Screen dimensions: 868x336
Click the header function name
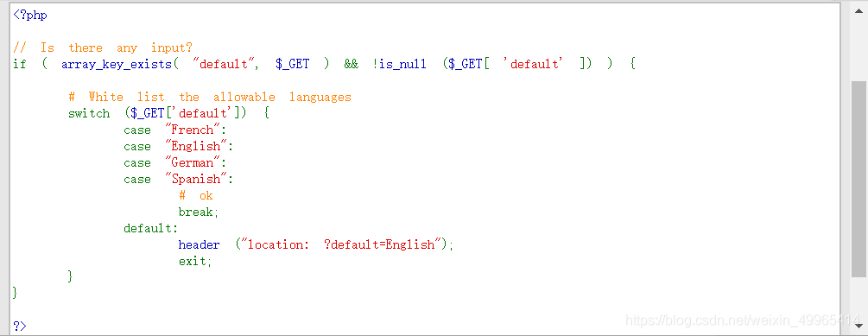click(x=199, y=244)
